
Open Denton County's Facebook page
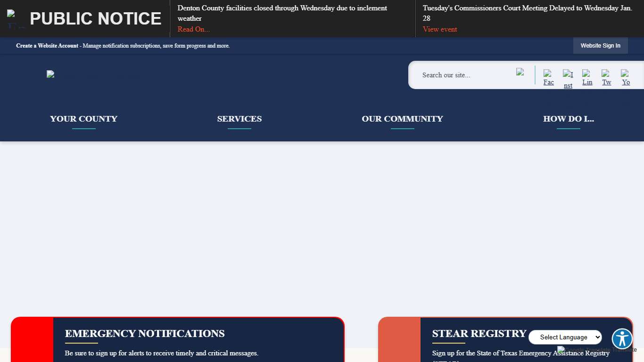(548, 77)
